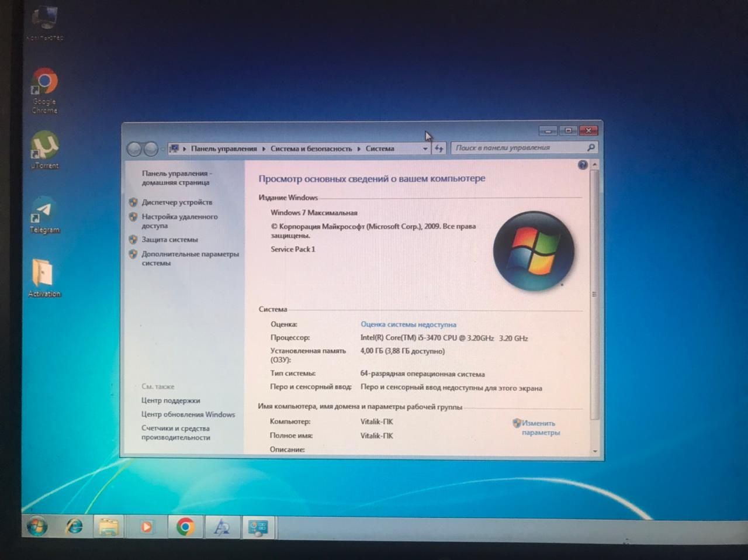Click the Service Pack 1 text
Viewport: 748px width, 560px height.
(x=293, y=249)
